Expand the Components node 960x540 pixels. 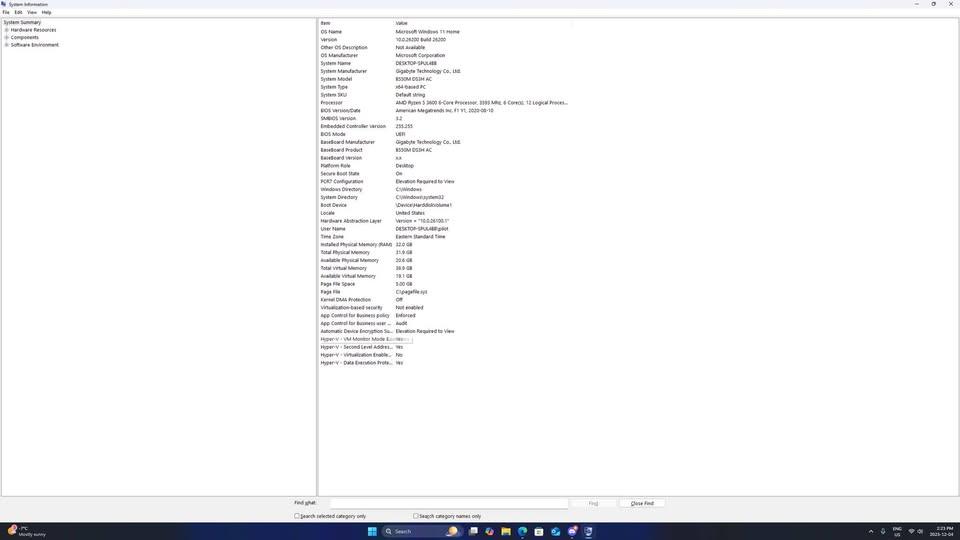tap(7, 37)
